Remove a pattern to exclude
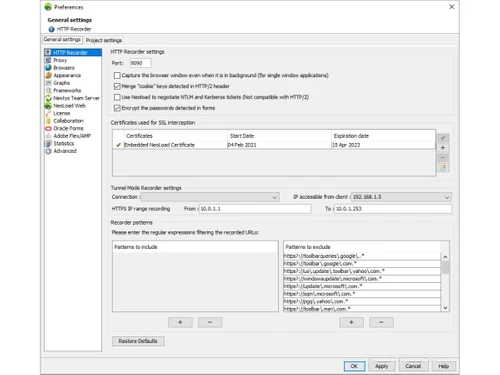Viewport: 500px width, 375px height. coord(381,322)
